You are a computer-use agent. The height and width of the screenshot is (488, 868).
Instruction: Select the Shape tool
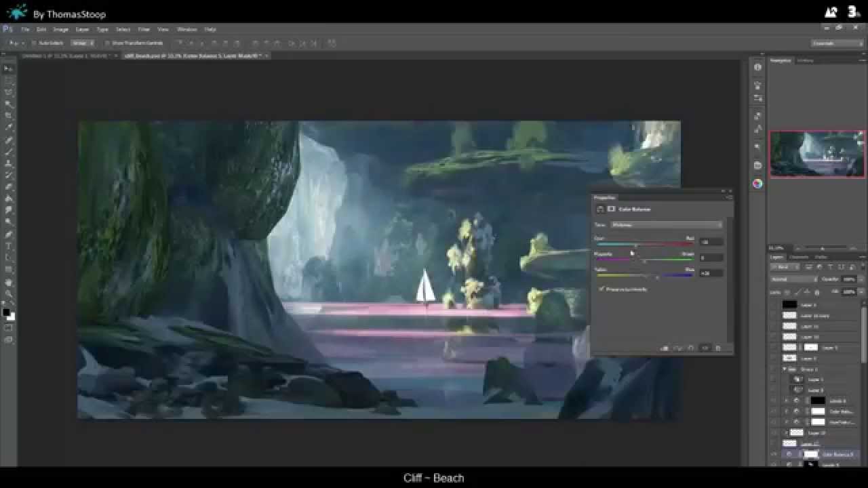8,270
